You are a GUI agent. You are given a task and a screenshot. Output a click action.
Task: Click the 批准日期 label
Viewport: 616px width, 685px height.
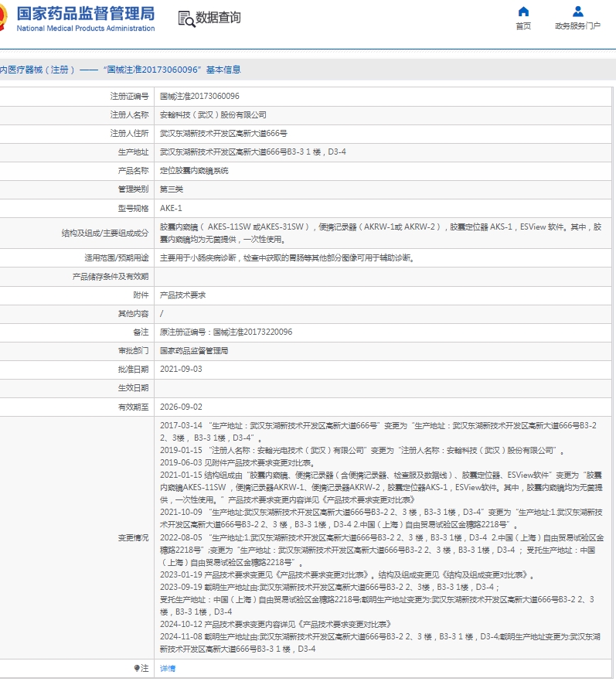(133, 369)
